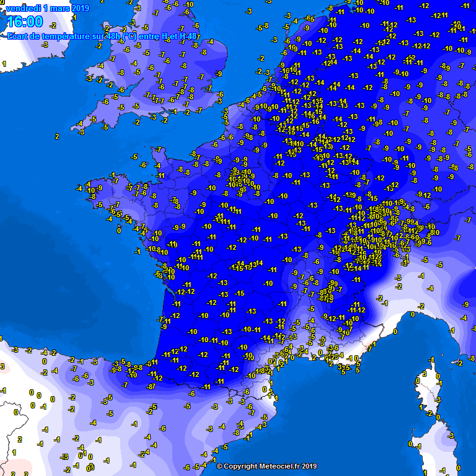Click the '2' value in the Atlantic west of Brittany
Viewport: 476px width, 476px height.
click(x=57, y=136)
